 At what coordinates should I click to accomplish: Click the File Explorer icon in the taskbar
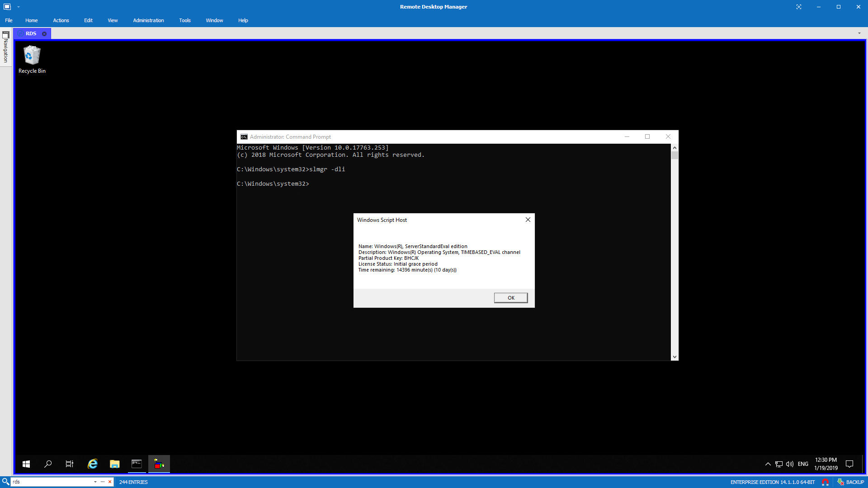pos(114,464)
